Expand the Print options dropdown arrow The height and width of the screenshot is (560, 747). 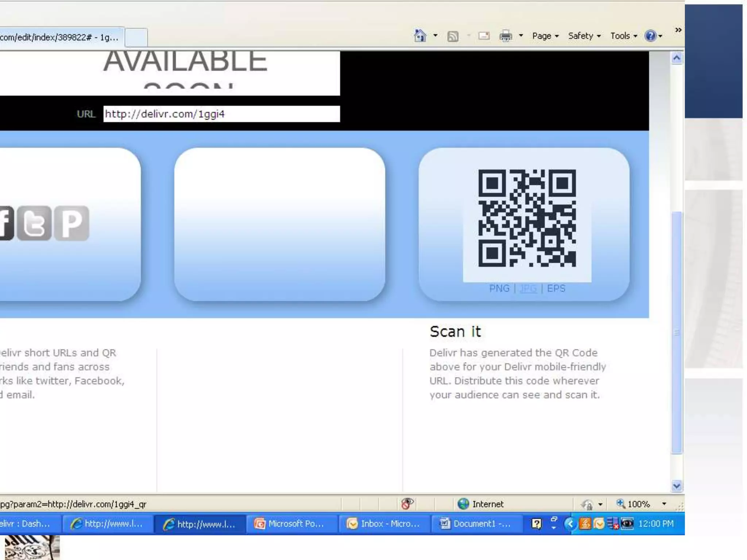point(521,36)
